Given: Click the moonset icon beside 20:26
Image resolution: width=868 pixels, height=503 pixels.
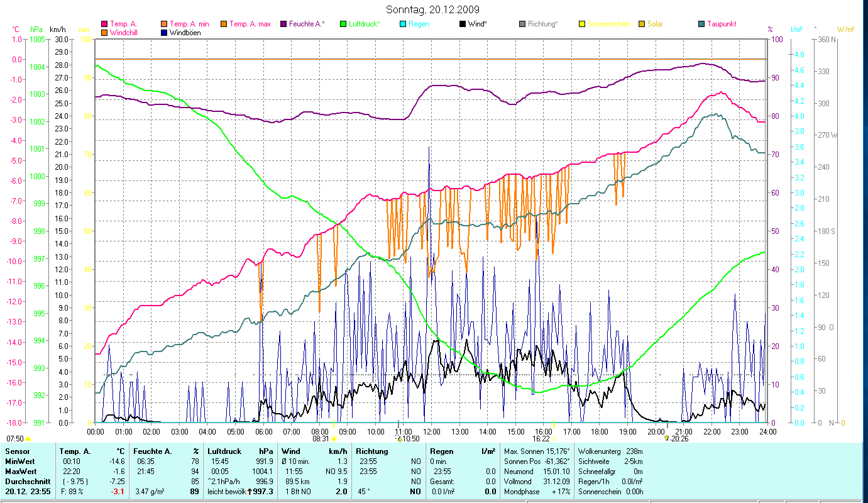Looking at the screenshot, I should coord(667,439).
